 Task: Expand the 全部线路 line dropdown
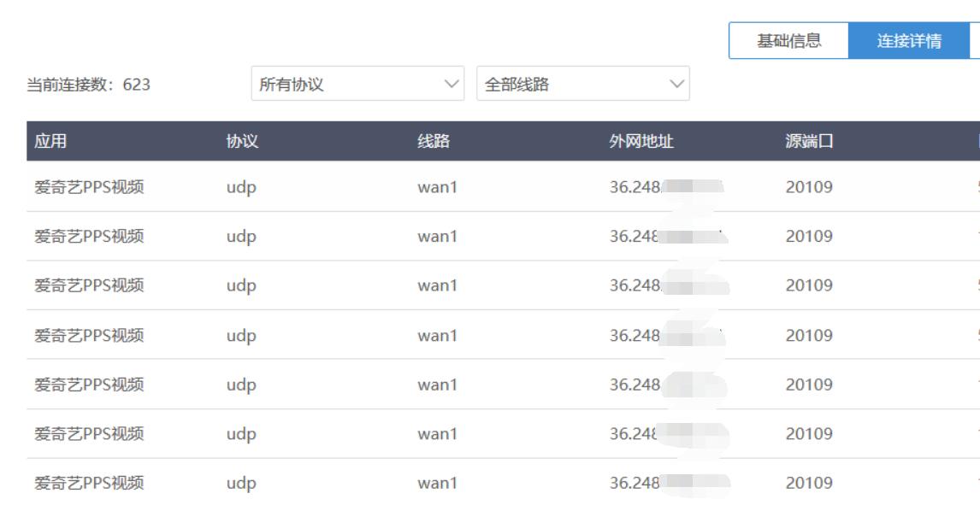point(582,85)
